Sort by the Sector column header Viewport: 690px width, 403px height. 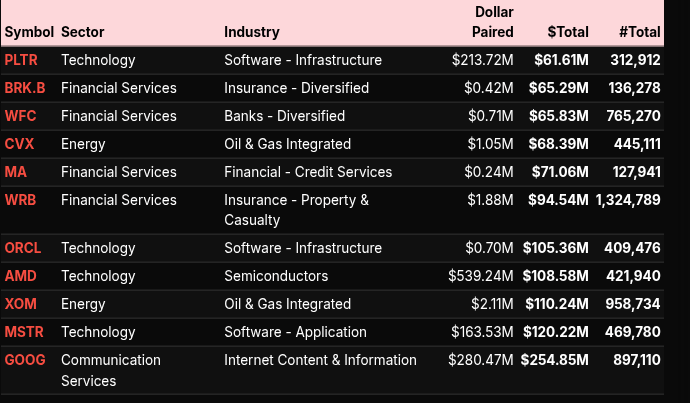[83, 32]
